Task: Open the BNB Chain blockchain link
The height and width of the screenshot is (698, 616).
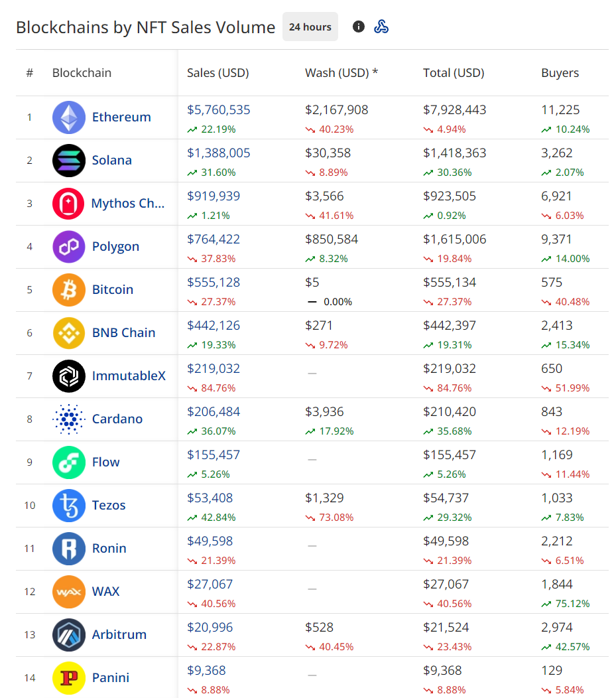Action: (x=123, y=333)
